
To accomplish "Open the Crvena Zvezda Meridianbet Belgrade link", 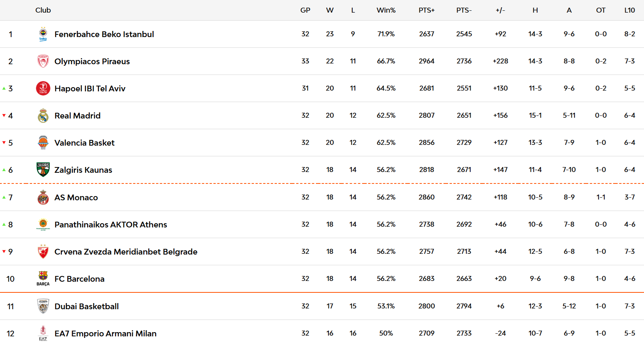I will click(126, 252).
